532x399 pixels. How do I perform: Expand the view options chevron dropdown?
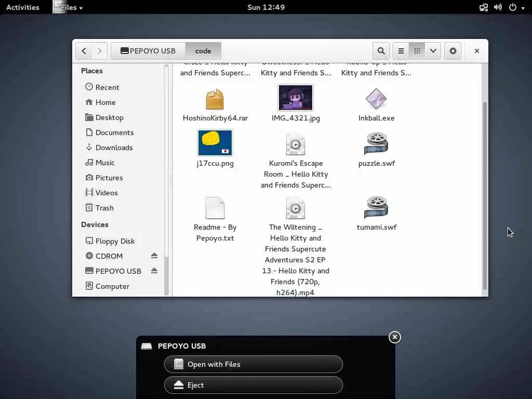(x=433, y=51)
